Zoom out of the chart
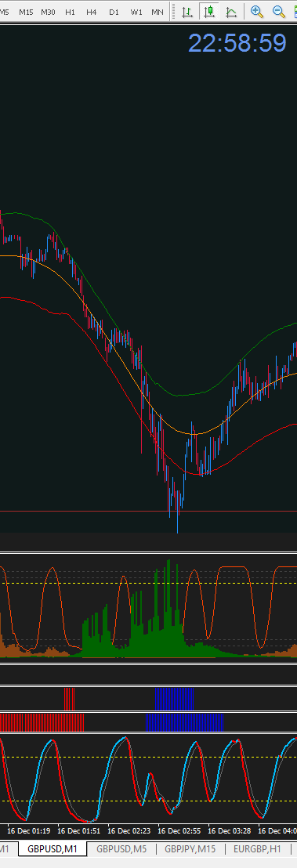 279,11
